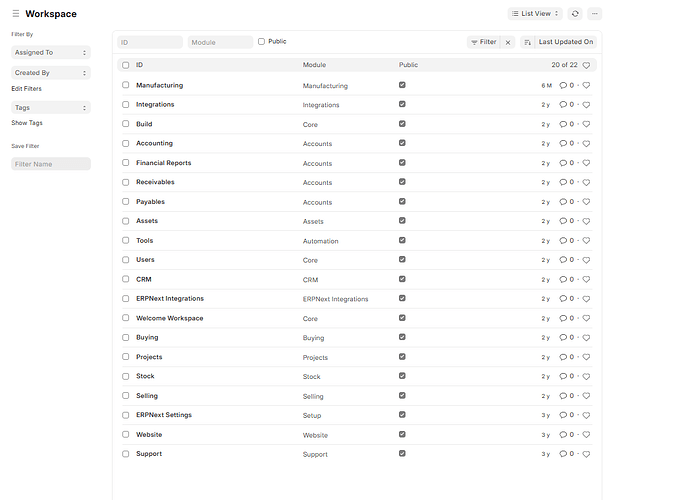
Task: Like the Manufacturing workspace heart icon
Action: 586,85
